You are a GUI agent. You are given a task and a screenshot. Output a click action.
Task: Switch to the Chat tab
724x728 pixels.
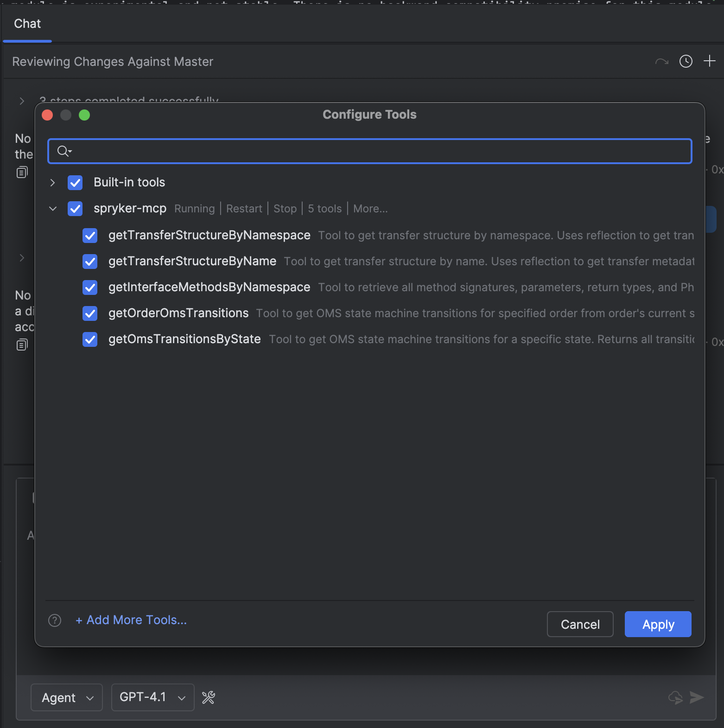[27, 24]
